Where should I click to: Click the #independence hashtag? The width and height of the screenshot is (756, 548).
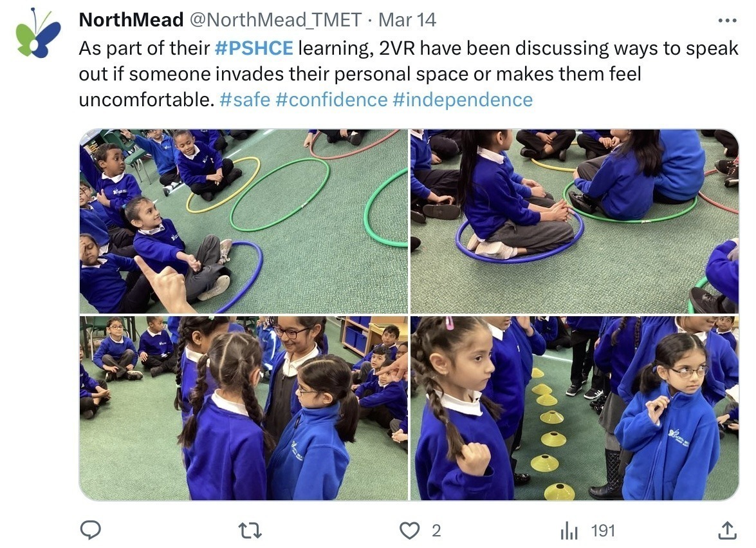click(463, 100)
